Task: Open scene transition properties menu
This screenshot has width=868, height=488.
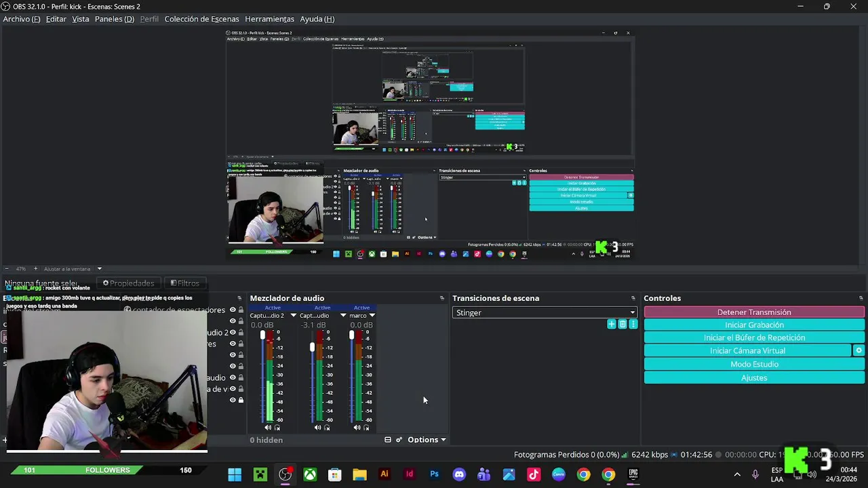Action: 633,325
